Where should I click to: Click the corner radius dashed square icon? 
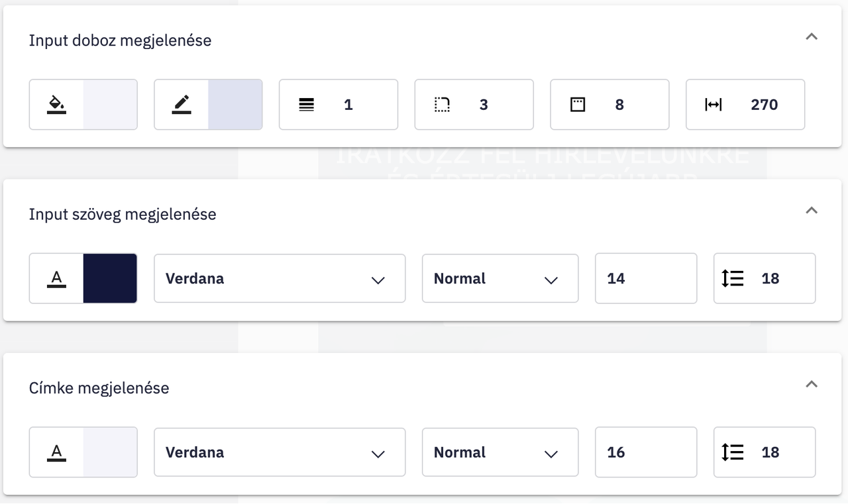(x=442, y=105)
